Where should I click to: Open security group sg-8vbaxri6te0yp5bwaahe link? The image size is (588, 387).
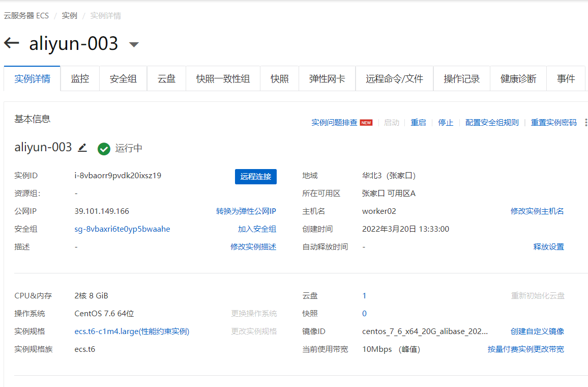coord(122,229)
